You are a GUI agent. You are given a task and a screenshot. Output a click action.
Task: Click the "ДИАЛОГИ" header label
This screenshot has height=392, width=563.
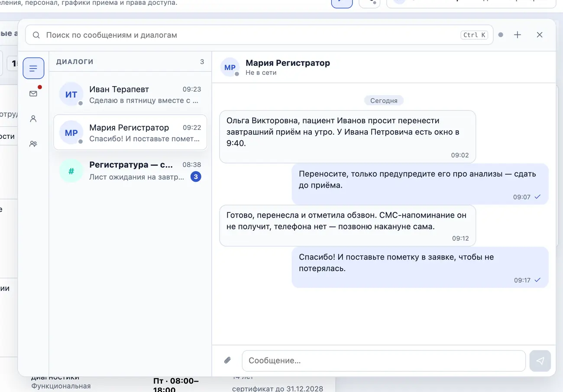click(75, 61)
